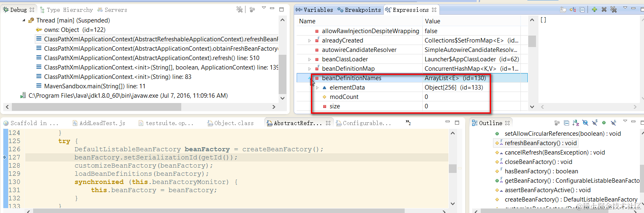
Task: Select the allowRawInjectionDespiteWrapping row
Action: (x=412, y=31)
